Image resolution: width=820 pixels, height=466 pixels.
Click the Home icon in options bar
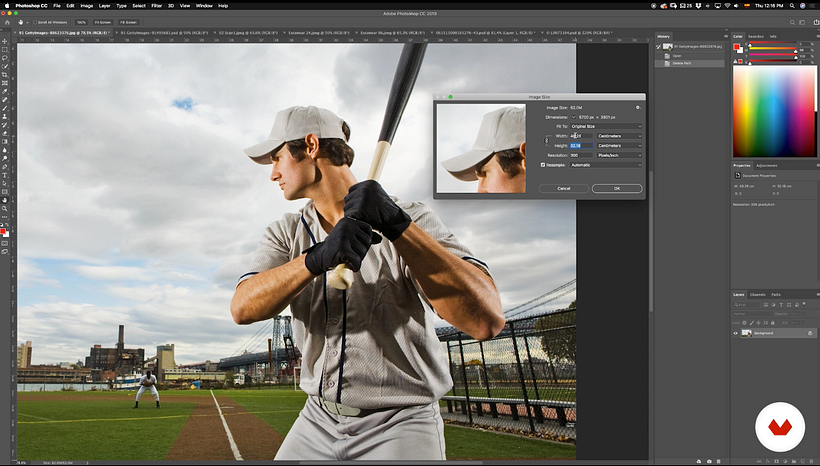7,22
